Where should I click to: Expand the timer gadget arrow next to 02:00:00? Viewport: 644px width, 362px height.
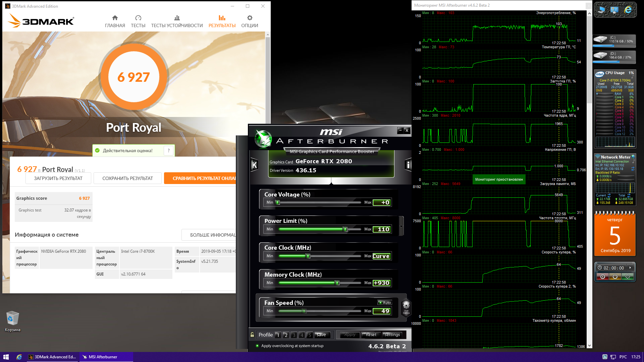(630, 267)
